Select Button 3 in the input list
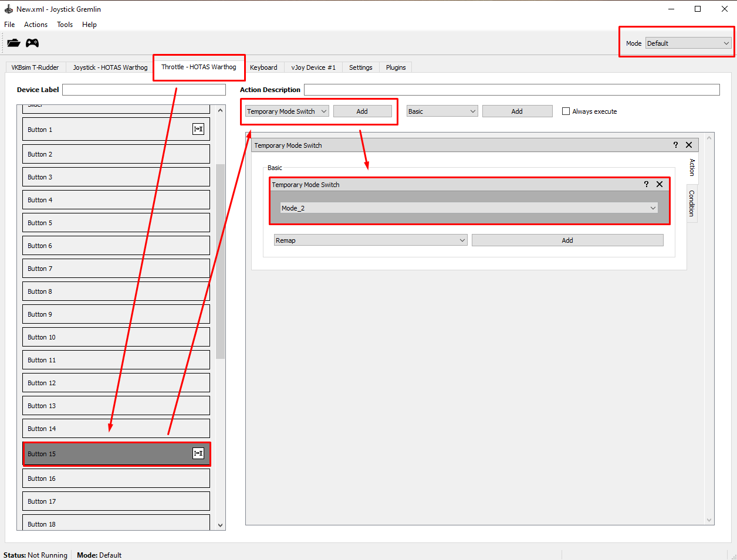The height and width of the screenshot is (560, 737). (x=116, y=177)
